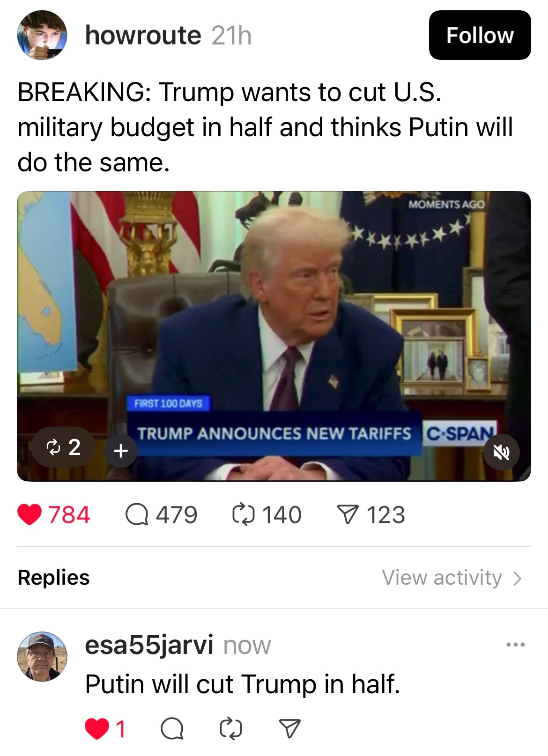Follow the howroute account
This screenshot has width=548, height=756.
pyautogui.click(x=480, y=35)
